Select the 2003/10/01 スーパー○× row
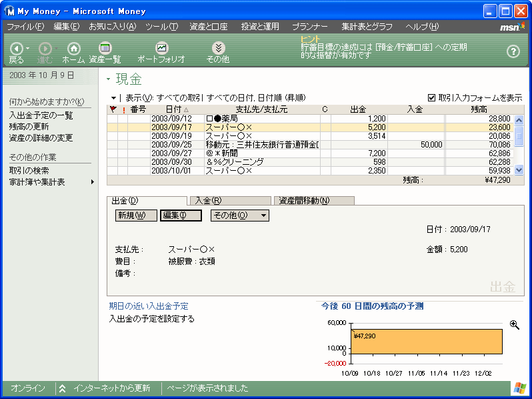This screenshot has width=532, height=399. (x=310, y=170)
